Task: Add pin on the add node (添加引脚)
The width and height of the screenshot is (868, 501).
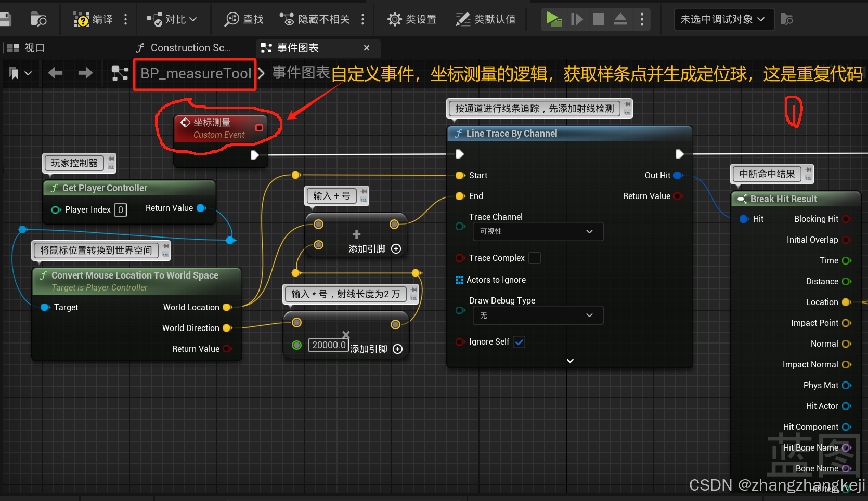Action: point(374,249)
